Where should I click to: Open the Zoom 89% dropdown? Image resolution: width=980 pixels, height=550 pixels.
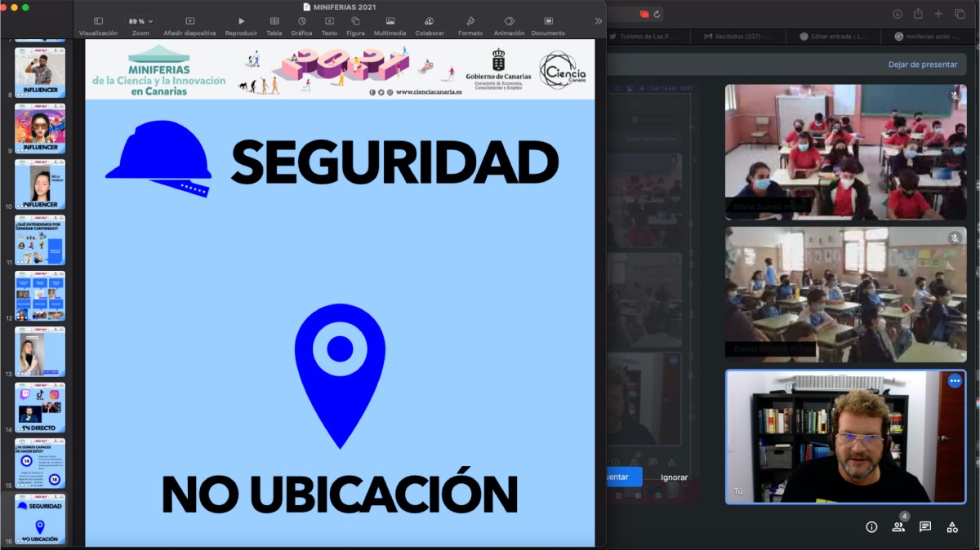click(140, 21)
